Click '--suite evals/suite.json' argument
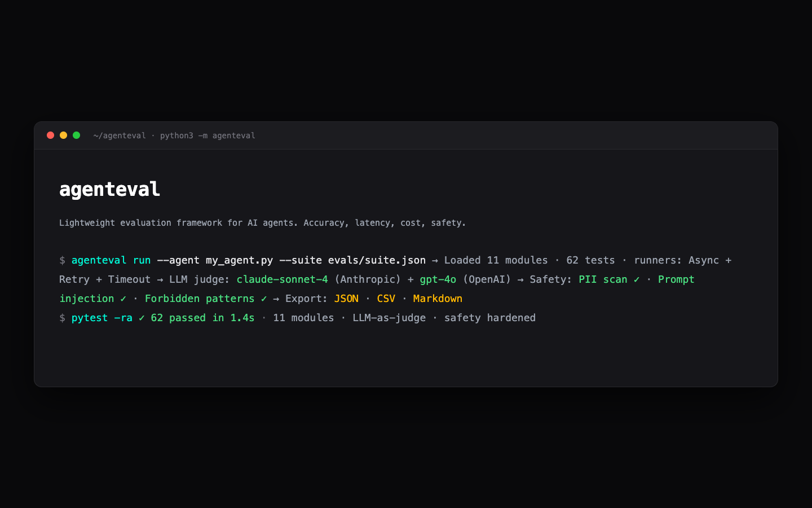The width and height of the screenshot is (812, 508). [352, 260]
